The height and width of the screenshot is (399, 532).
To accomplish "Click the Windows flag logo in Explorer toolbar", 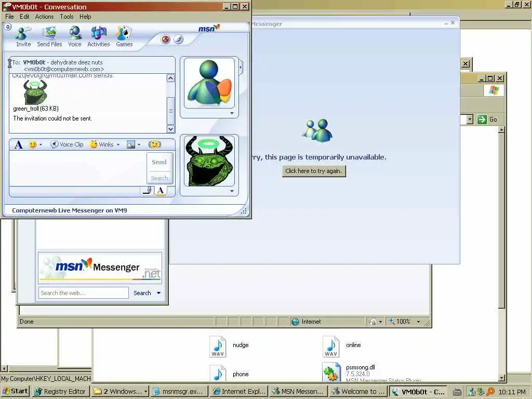I will pos(494,90).
